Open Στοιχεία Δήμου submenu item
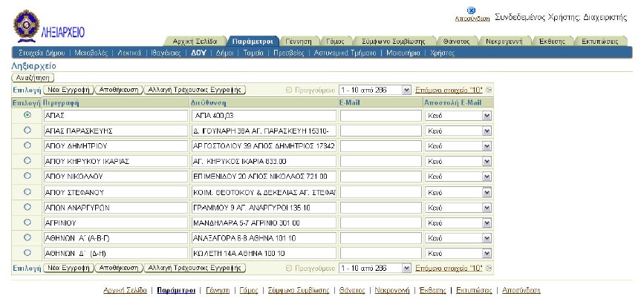Screen dimensions: 644x299 [x=42, y=53]
